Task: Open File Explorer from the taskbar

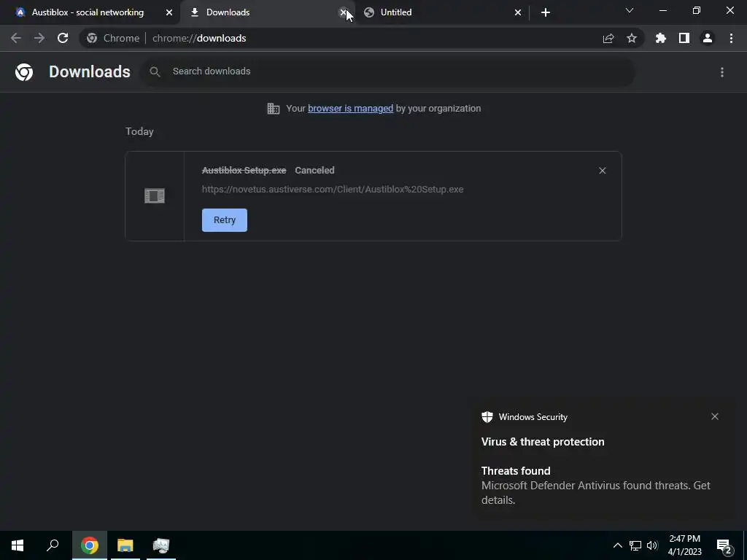Action: (x=125, y=545)
